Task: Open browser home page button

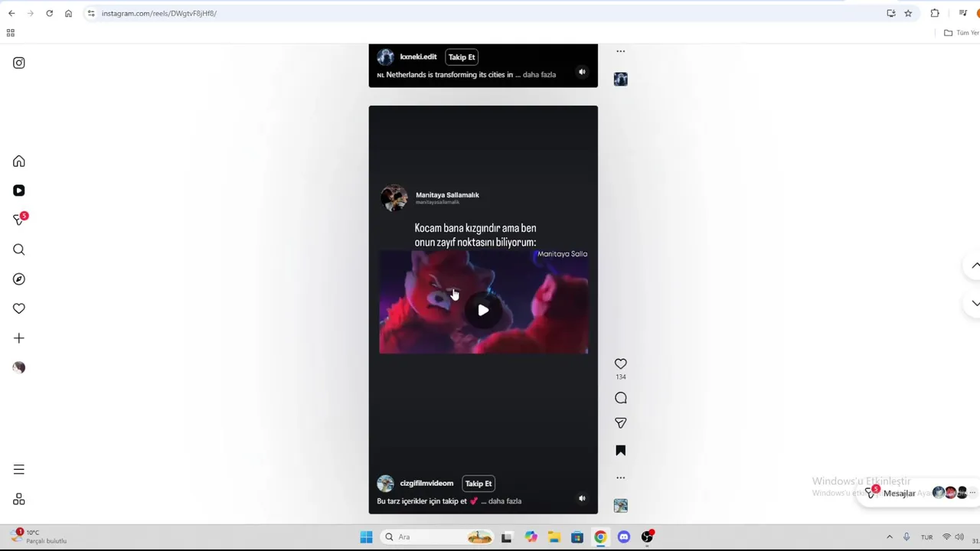Action: 68,13
